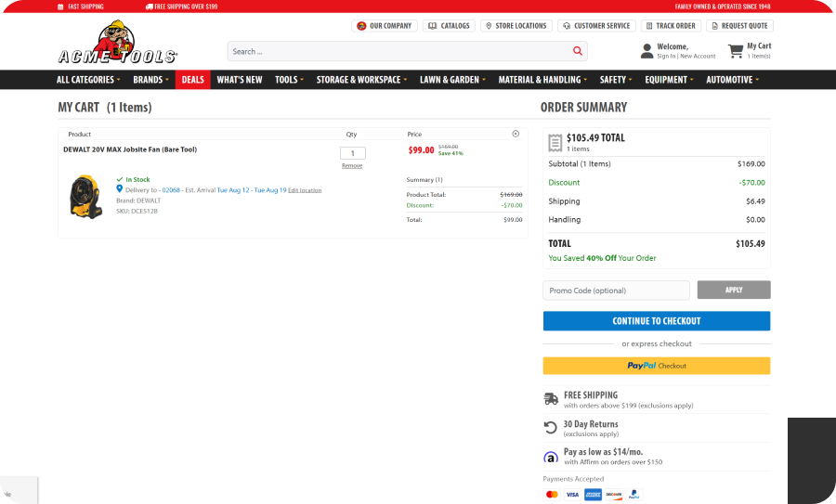Open the Our Company page
Screen dimensions: 836x504
[384, 26]
